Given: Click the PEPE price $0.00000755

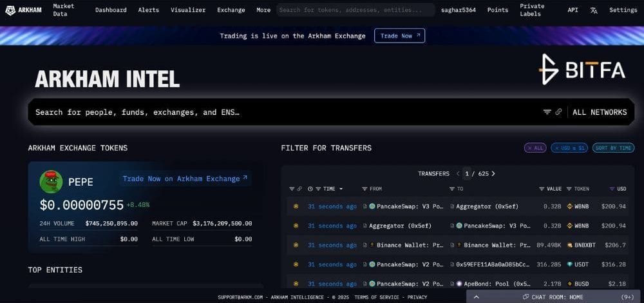Looking at the screenshot, I should pyautogui.click(x=82, y=205).
